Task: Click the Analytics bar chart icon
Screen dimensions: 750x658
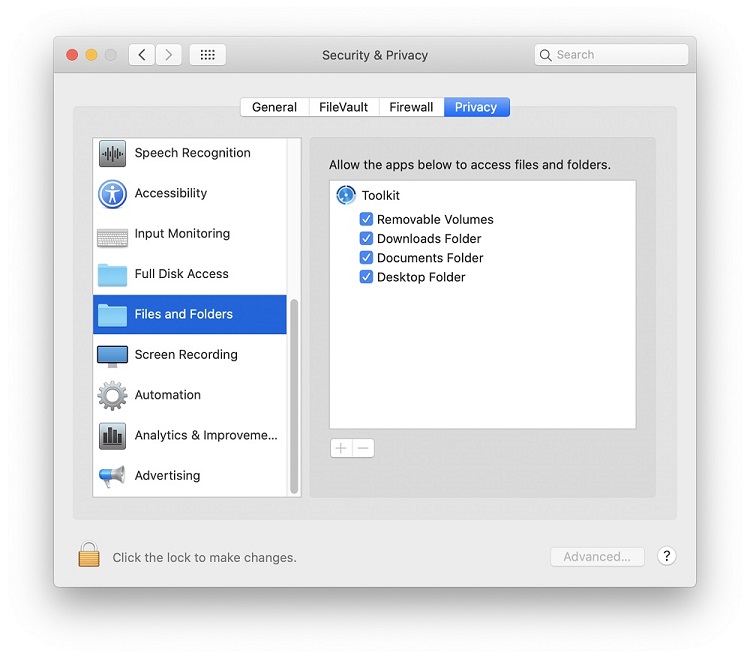Action: 112,436
